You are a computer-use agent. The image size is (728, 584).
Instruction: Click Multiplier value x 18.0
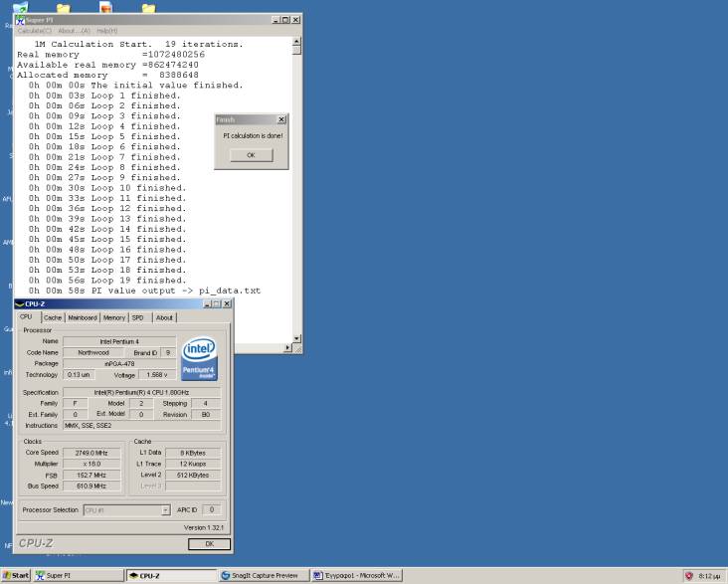coord(91,465)
